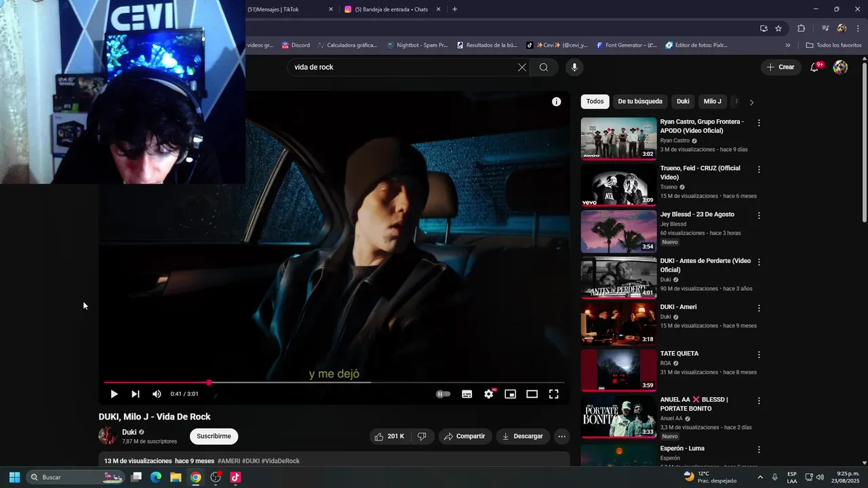Open DUKI - Ameri video title
868x488 pixels.
pos(678,307)
